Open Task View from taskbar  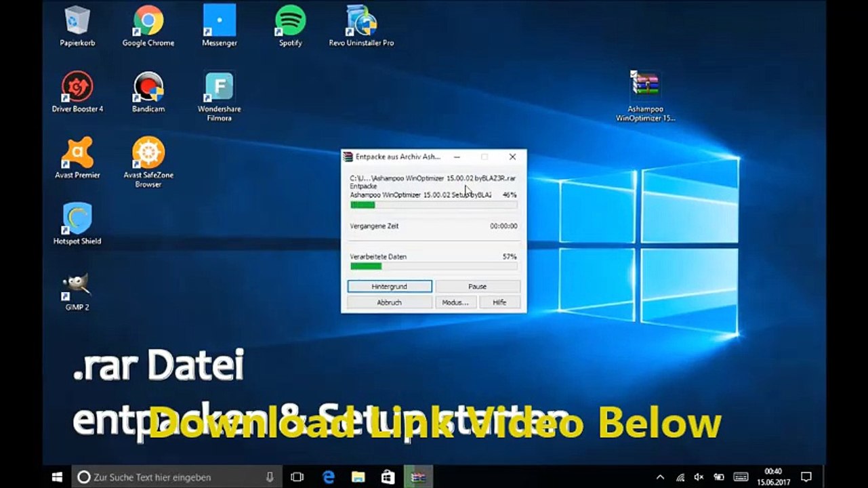[297, 477]
